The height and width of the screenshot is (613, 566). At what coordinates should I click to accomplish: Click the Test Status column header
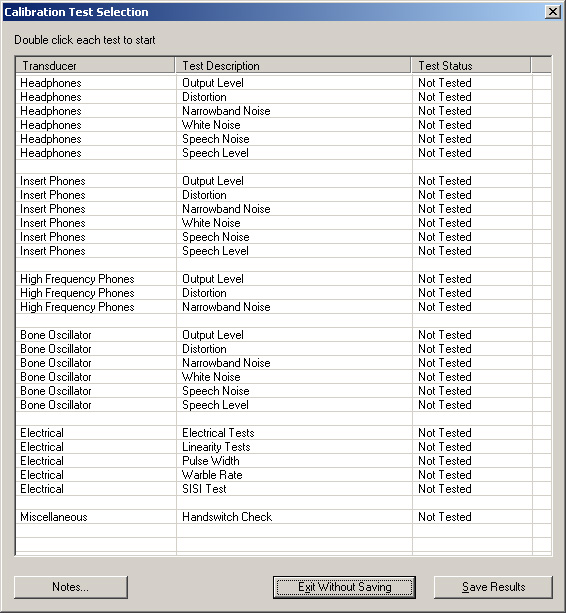click(471, 66)
